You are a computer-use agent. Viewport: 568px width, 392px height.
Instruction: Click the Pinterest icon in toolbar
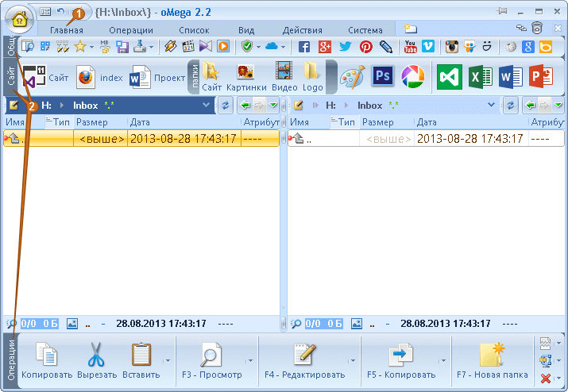[x=366, y=47]
